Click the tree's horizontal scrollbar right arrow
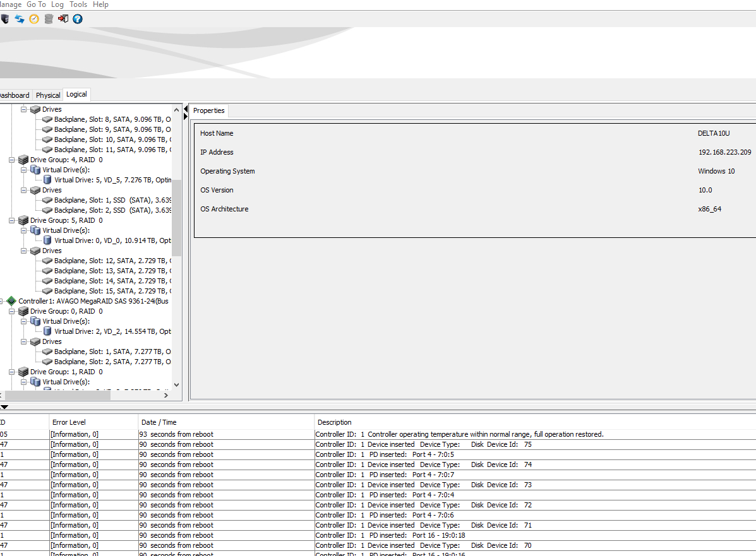The image size is (756, 556). click(167, 396)
